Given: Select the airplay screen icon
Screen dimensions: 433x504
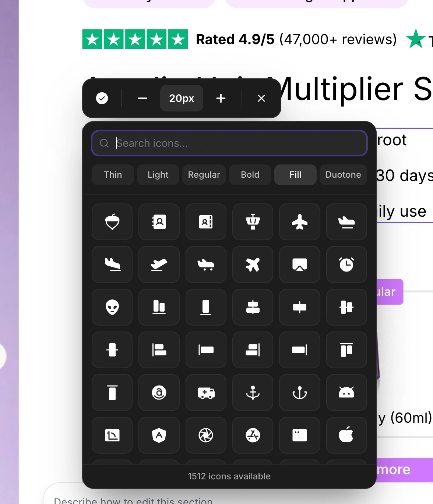Looking at the screenshot, I should click(x=300, y=265).
